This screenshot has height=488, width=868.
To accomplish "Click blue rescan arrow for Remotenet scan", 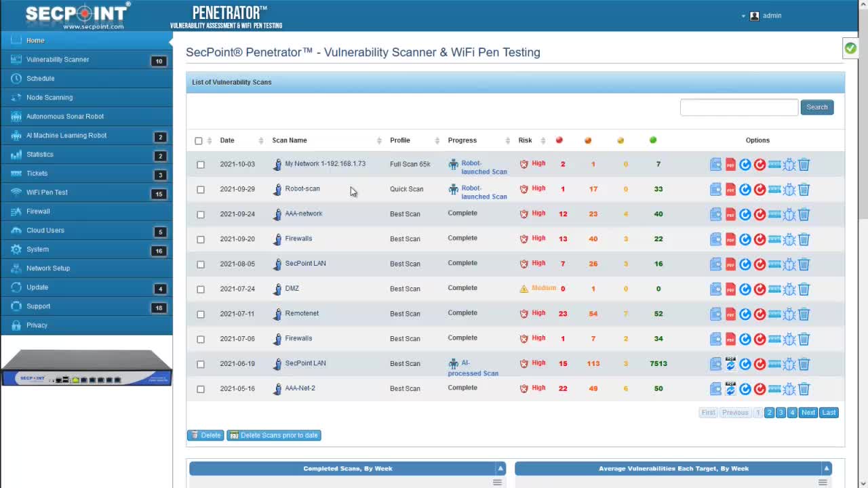I will pos(745,314).
